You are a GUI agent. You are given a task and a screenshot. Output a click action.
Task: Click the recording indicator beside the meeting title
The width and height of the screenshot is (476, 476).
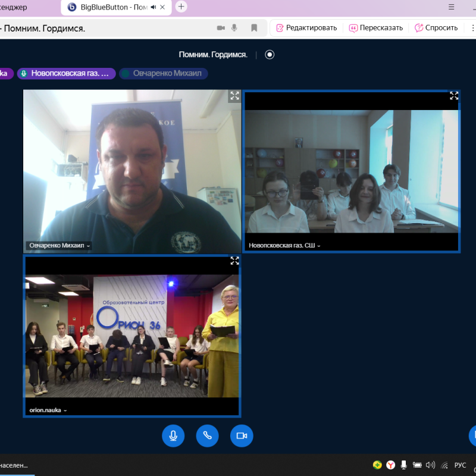(x=270, y=54)
